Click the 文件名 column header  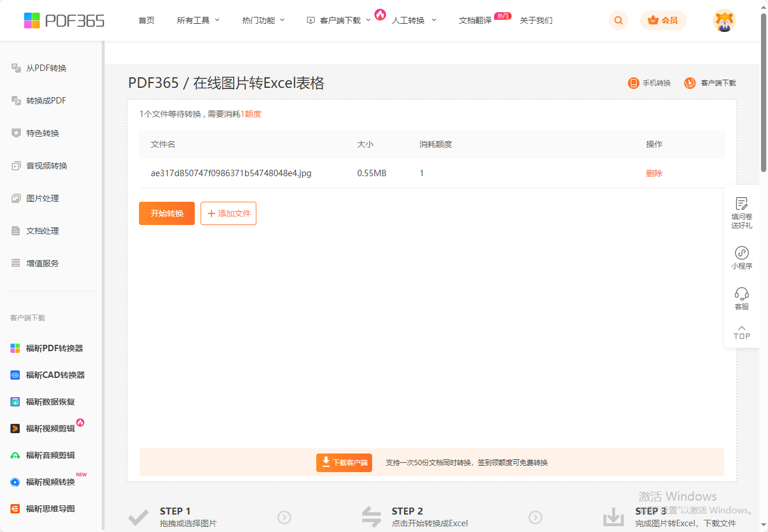pyautogui.click(x=163, y=144)
